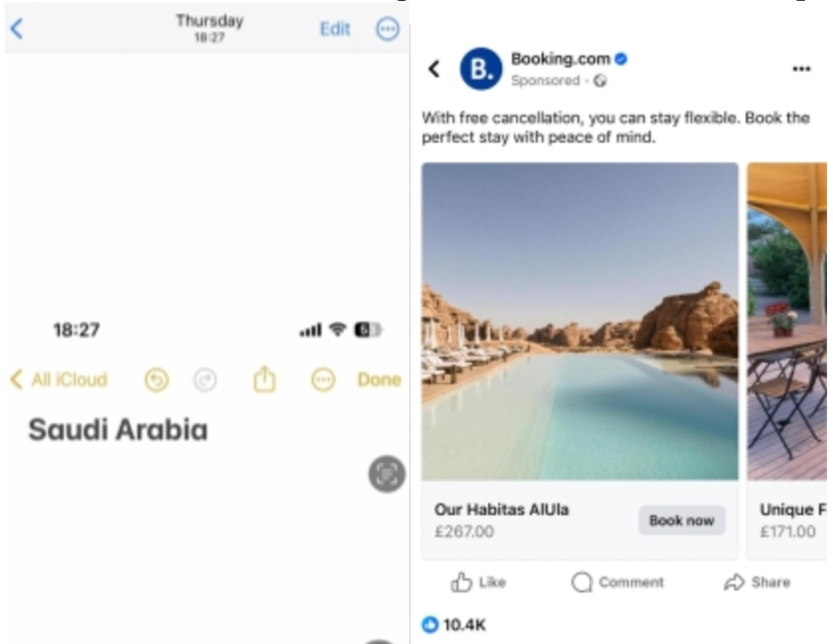Tap the Booking.com profile logo
This screenshot has width=833, height=644.
(481, 68)
